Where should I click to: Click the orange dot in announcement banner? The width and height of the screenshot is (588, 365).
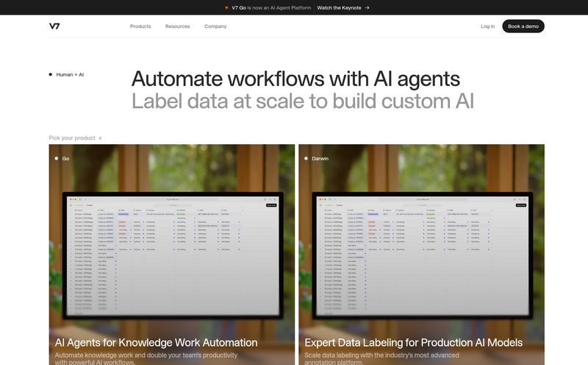[x=226, y=7]
